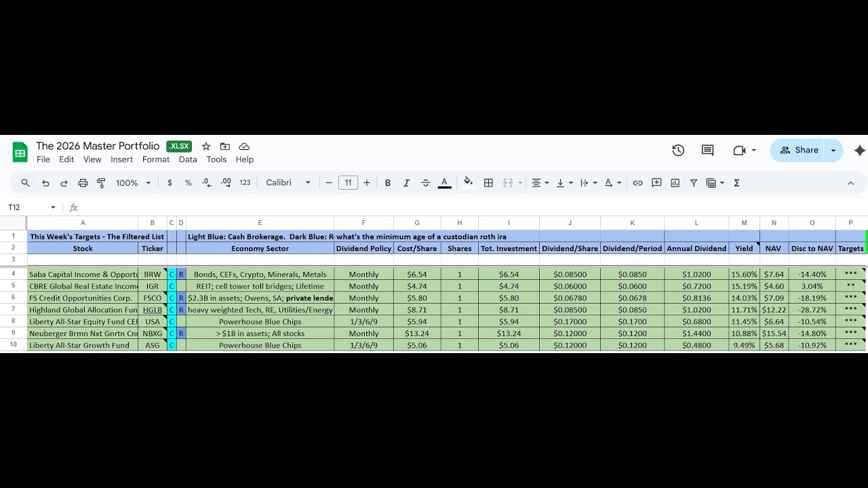
Task: Open the View menu
Action: pyautogui.click(x=92, y=160)
